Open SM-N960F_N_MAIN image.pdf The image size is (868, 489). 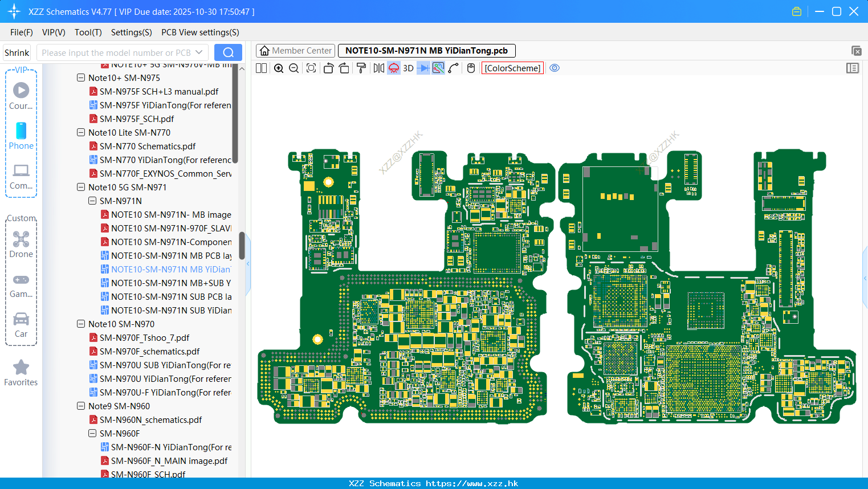coord(169,461)
